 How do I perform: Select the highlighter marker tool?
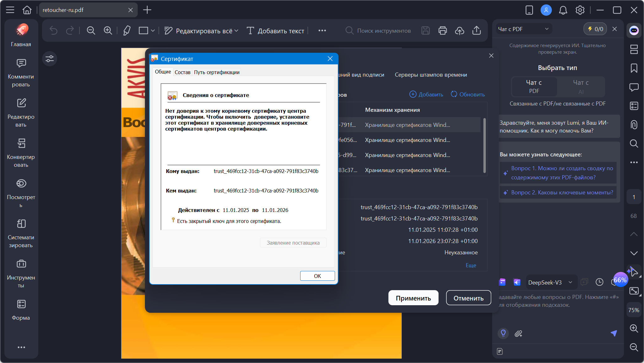tap(127, 30)
